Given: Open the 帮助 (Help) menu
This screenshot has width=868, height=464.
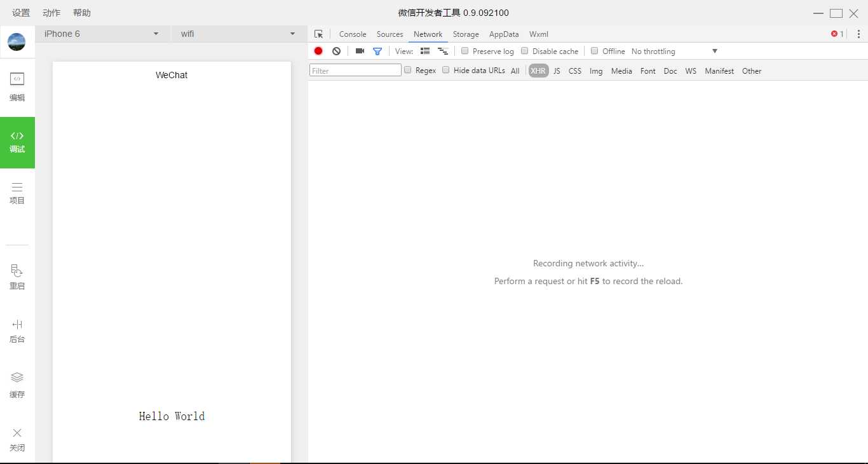Looking at the screenshot, I should point(82,13).
